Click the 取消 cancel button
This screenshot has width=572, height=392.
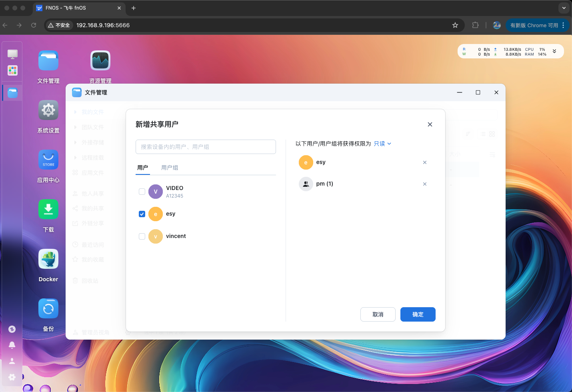[x=378, y=314]
